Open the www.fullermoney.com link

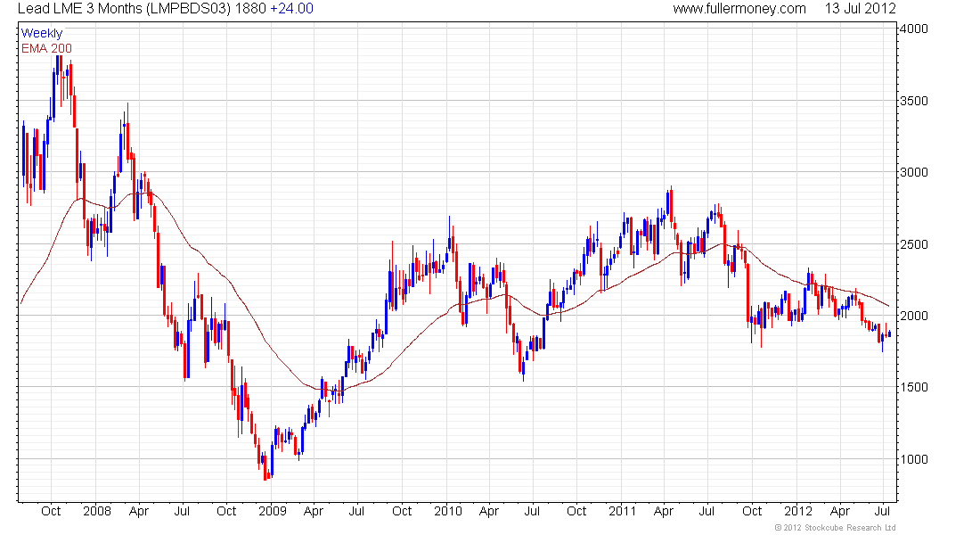click(x=739, y=9)
